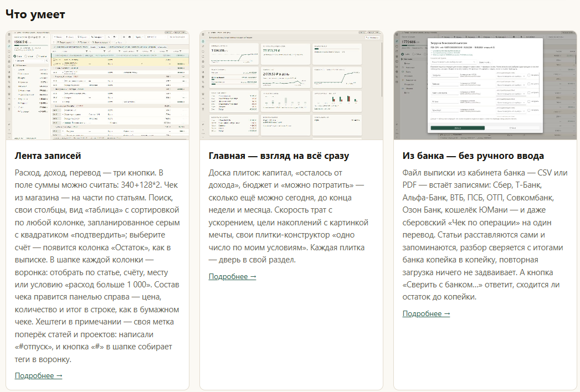Viewport: 580px width, 392px height.
Task: Open the bank statement import dialog thumbnail
Action: 485,85
